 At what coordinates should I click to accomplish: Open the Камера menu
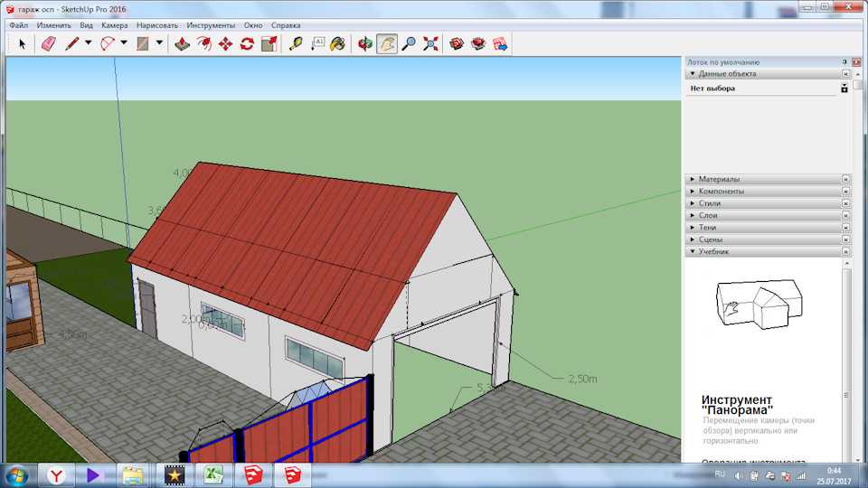(115, 25)
